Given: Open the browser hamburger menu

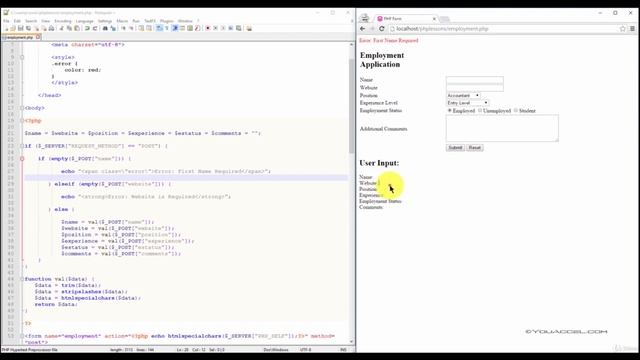Looking at the screenshot, I should (x=632, y=29).
